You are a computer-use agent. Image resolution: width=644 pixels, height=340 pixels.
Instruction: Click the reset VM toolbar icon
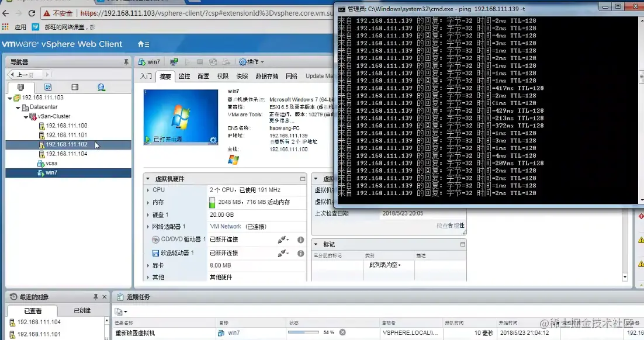click(x=213, y=62)
